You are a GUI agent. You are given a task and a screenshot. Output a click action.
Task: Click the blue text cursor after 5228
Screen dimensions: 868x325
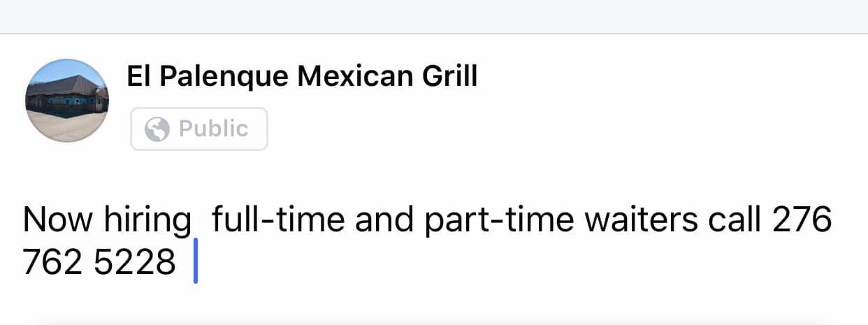tap(196, 263)
